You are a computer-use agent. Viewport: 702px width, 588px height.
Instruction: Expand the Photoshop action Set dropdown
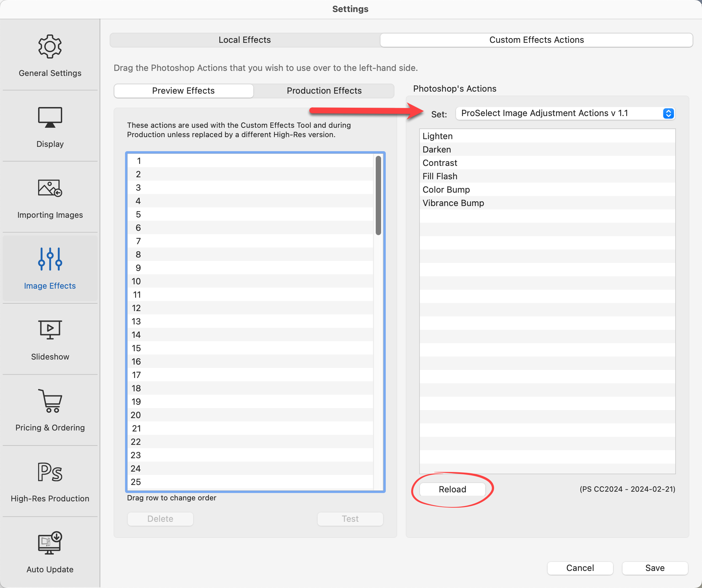668,113
